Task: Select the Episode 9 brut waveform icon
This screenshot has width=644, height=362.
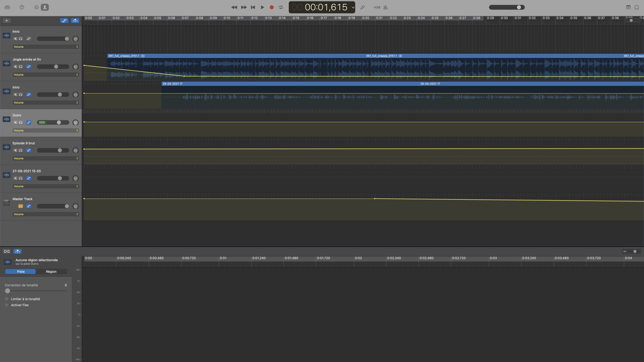Action: click(x=7, y=147)
